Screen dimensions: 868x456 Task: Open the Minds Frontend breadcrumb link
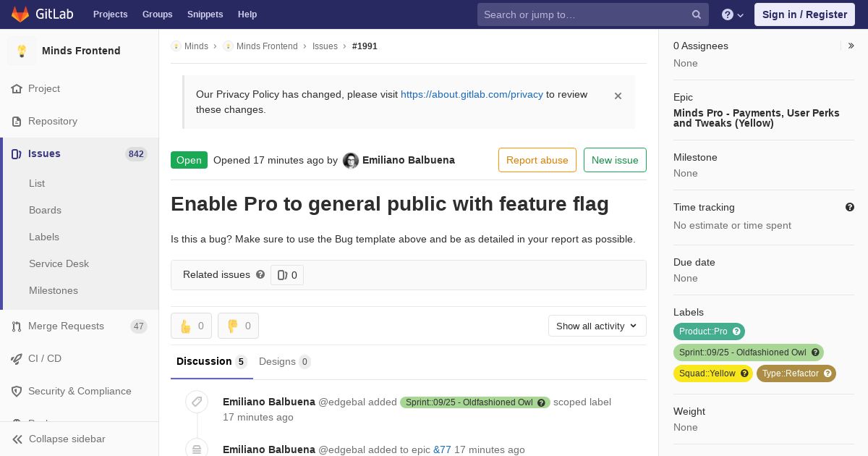tap(267, 46)
